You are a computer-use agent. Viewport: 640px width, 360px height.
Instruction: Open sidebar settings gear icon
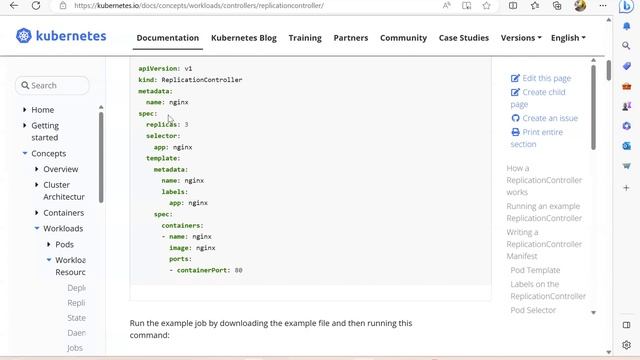click(x=627, y=345)
